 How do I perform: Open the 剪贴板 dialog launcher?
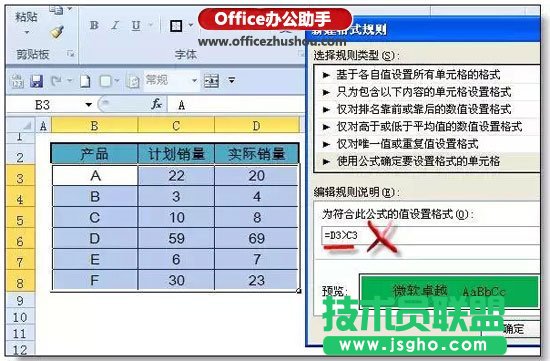tap(71, 54)
